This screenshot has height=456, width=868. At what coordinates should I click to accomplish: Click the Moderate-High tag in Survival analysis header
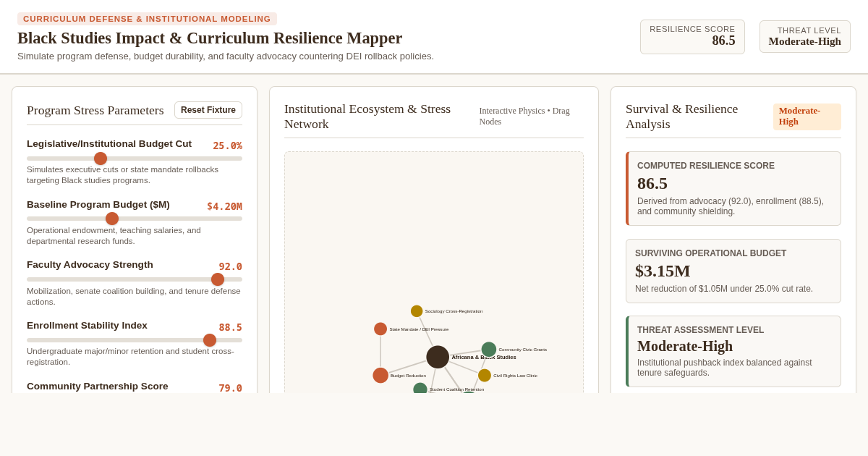click(807, 117)
